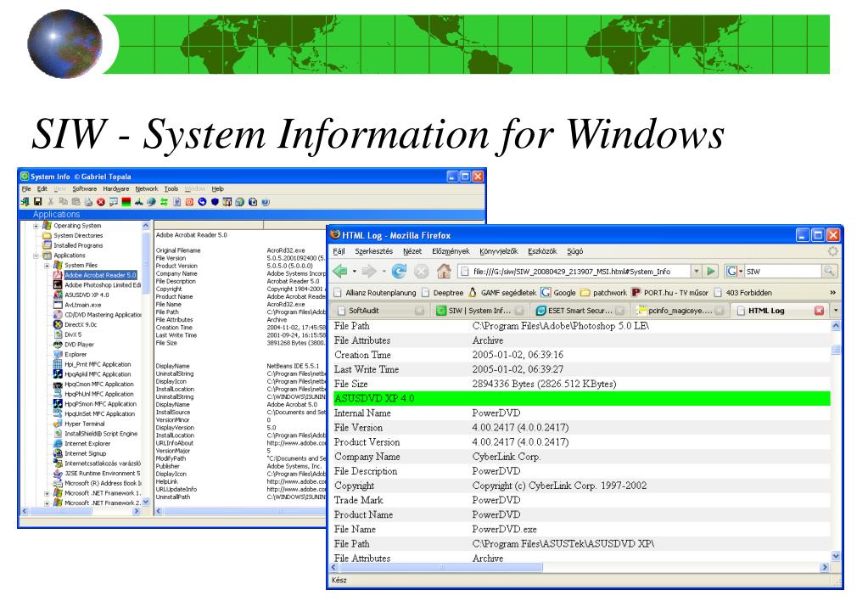Click the red and green square toolbar icon
868x601 pixels.
click(x=126, y=202)
